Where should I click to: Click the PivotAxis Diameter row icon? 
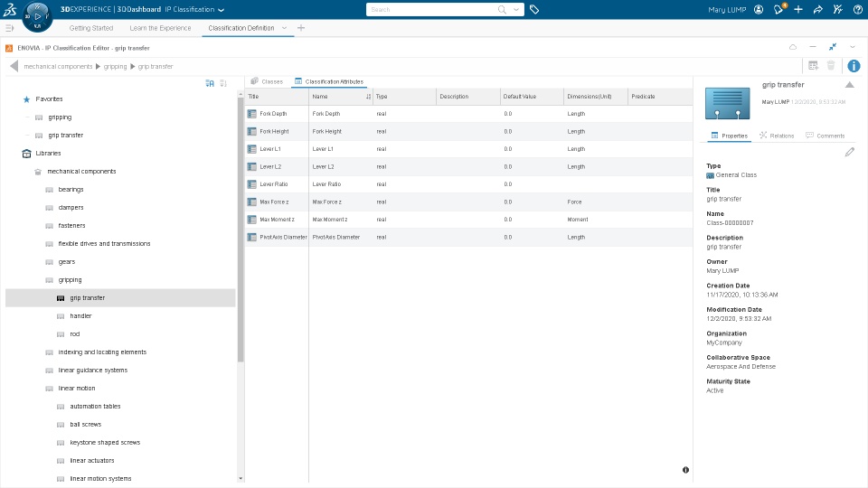pyautogui.click(x=252, y=238)
